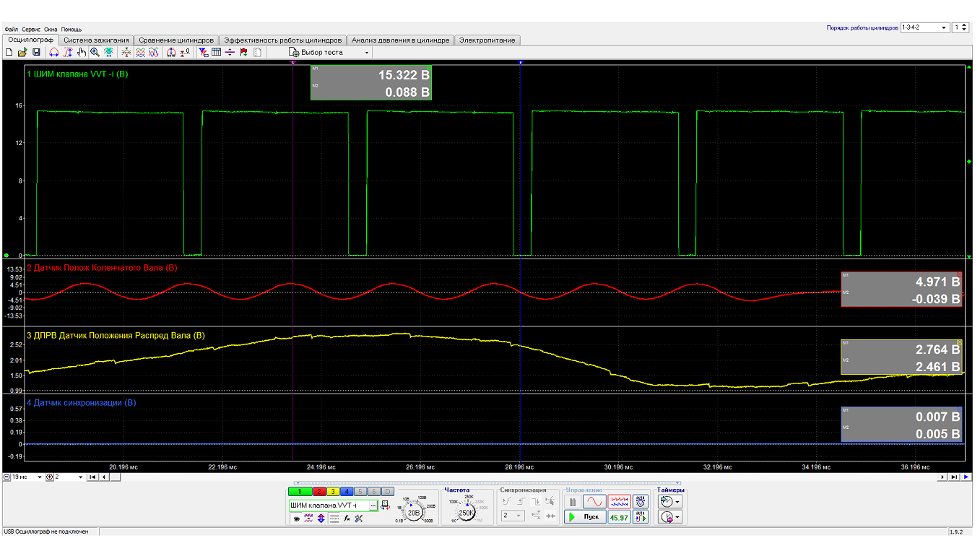Click the channel probe icon beside name field
The height and width of the screenshot is (538, 980).
[x=385, y=506]
